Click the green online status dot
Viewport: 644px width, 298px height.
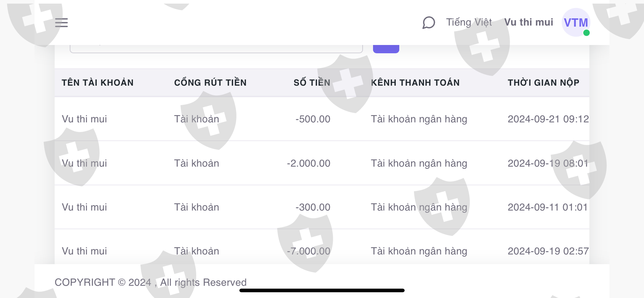point(586,33)
